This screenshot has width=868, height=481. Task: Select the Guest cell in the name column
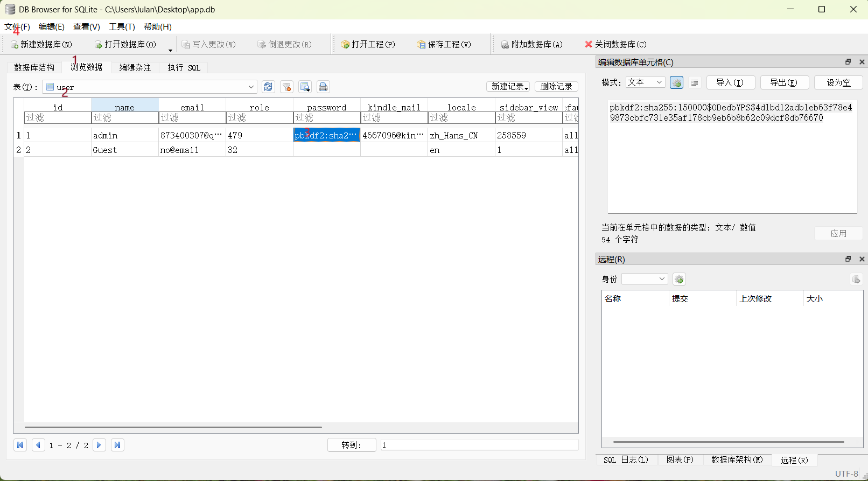(x=125, y=150)
